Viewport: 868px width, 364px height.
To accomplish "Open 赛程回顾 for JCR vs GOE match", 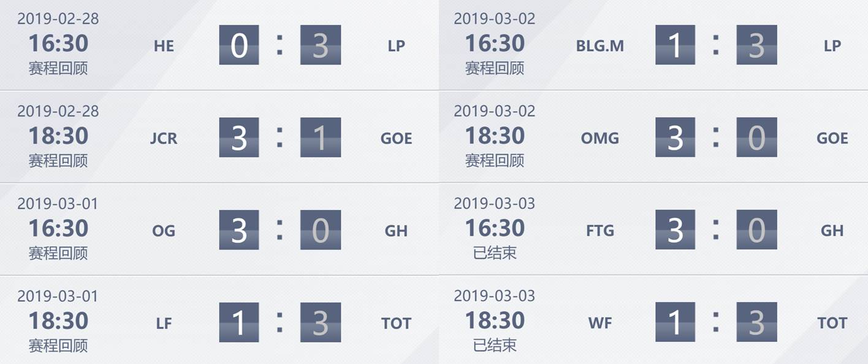I will pyautogui.click(x=58, y=161).
